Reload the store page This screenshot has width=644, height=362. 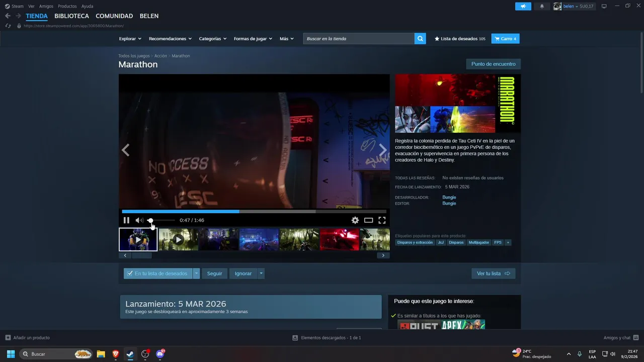pos(8,26)
